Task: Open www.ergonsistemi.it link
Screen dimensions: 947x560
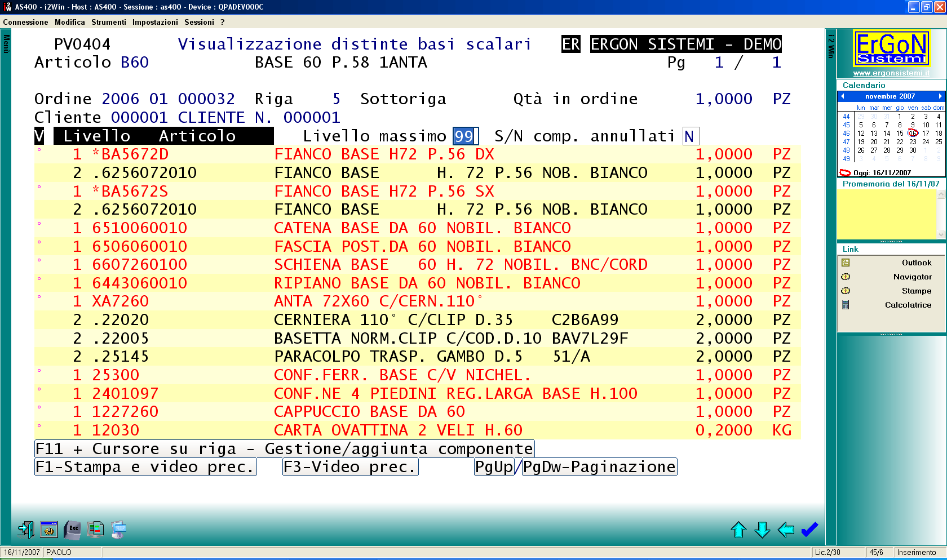Action: [891, 73]
